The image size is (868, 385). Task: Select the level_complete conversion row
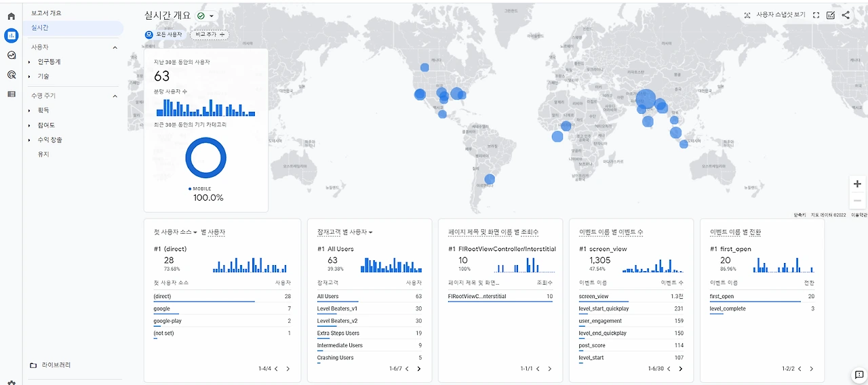tap(762, 308)
